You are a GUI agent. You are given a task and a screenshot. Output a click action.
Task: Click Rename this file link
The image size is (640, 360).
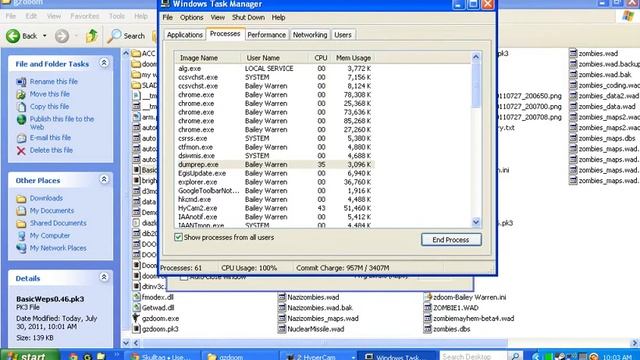53,82
